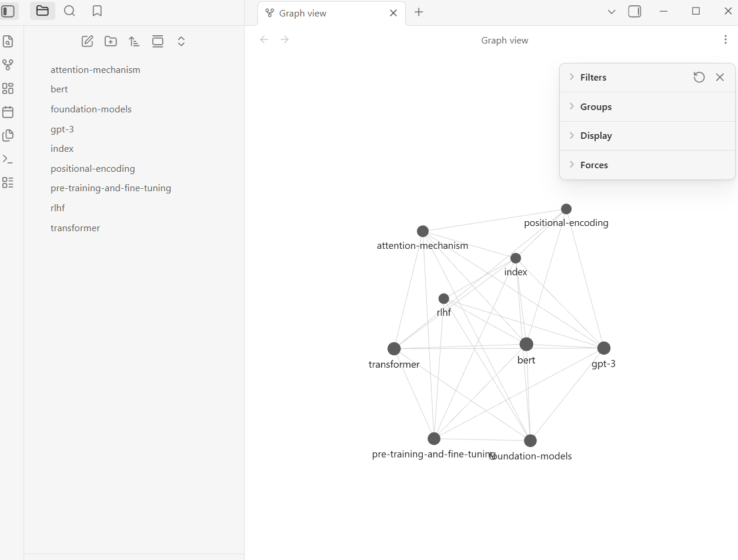Open the search pane icon
Image resolution: width=738 pixels, height=560 pixels.
(69, 11)
